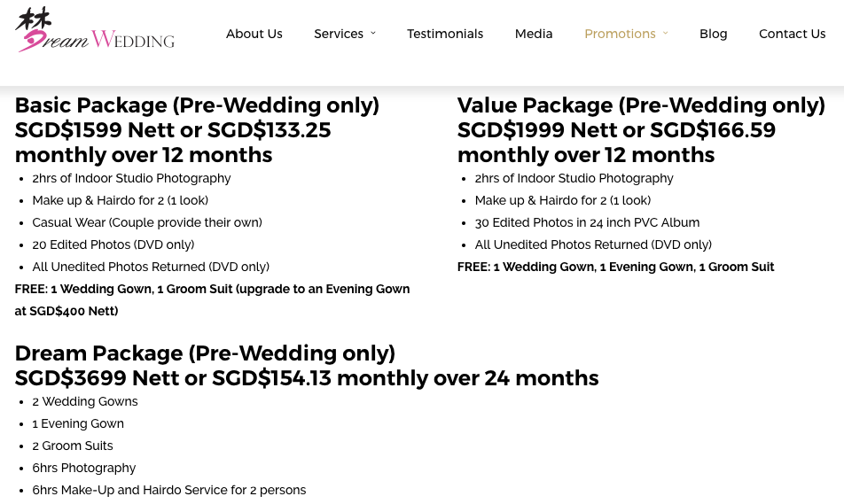Open the Media menu item
This screenshot has width=844, height=504.
coord(534,34)
